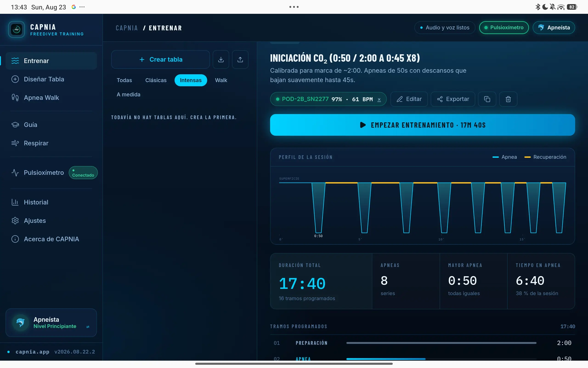This screenshot has height=368, width=588.
Task: Click the Exportar button
Action: click(453, 99)
